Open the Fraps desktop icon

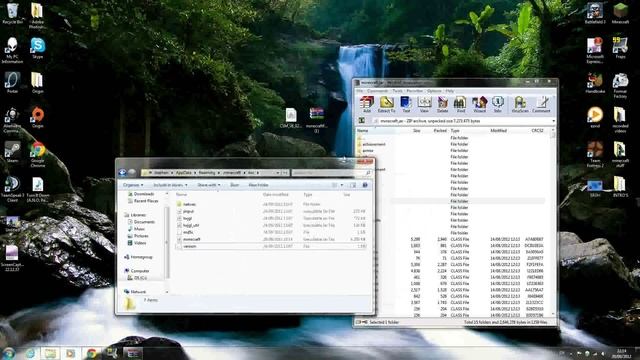tap(620, 47)
